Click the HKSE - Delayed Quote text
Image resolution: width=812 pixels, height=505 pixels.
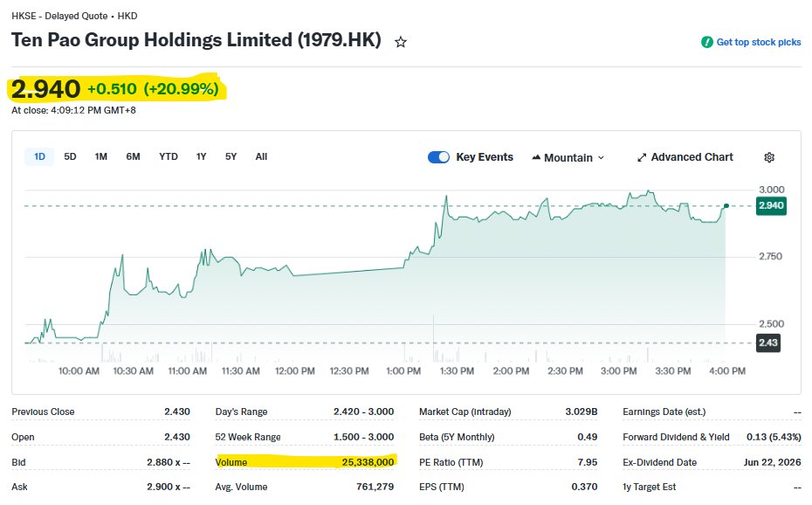tap(59, 16)
